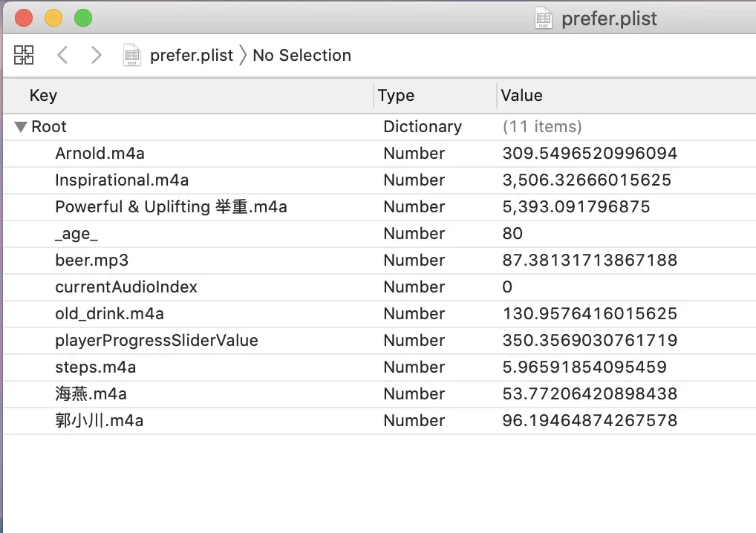Click the Value column header
This screenshot has width=756, height=533.
click(x=521, y=96)
